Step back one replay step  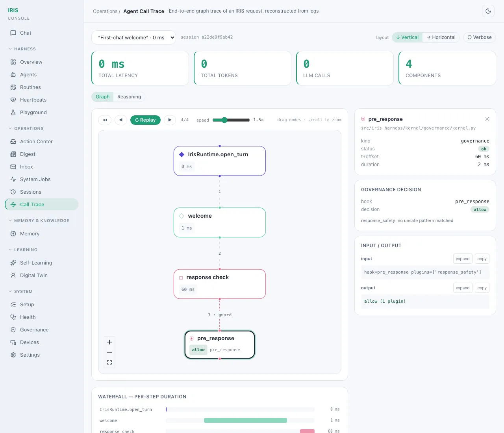(x=121, y=120)
